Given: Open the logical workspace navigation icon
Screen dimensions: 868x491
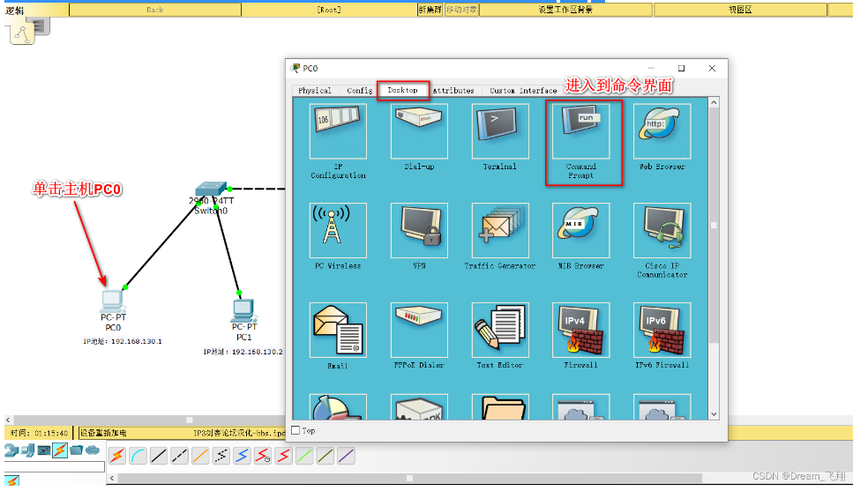Looking at the screenshot, I should (x=23, y=33).
